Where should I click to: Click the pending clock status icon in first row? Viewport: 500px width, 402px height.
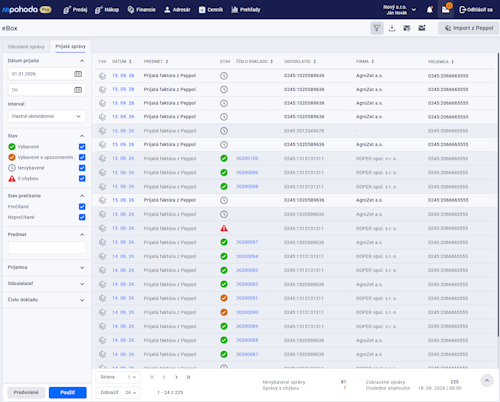pos(224,76)
